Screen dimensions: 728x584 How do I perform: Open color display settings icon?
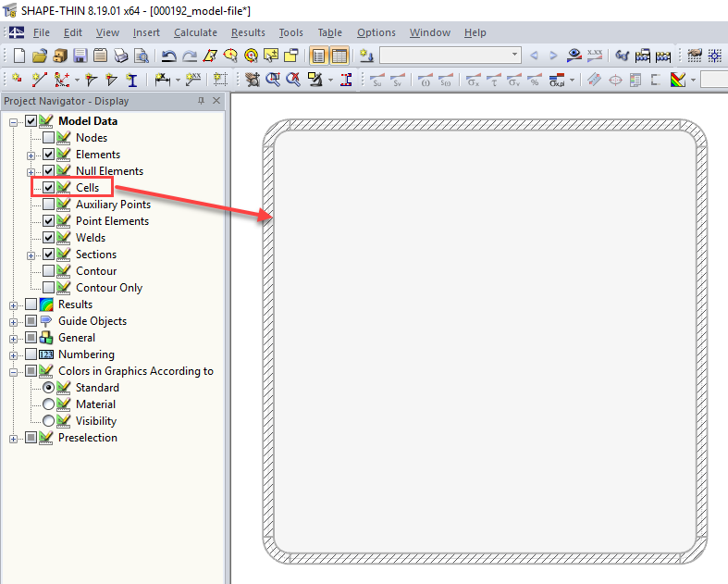tap(678, 81)
